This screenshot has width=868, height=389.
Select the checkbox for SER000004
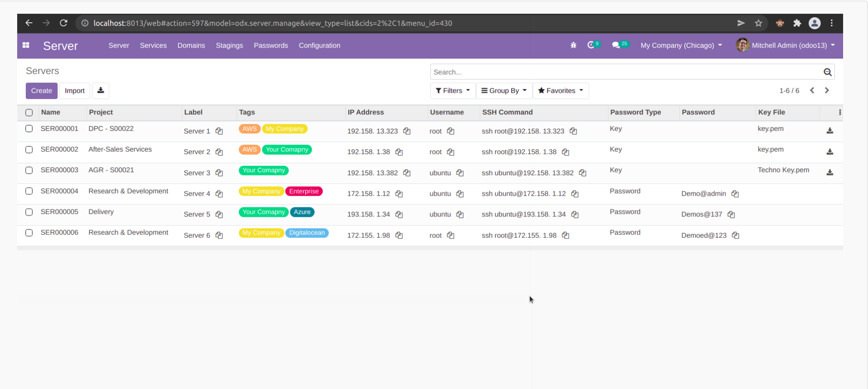(29, 191)
